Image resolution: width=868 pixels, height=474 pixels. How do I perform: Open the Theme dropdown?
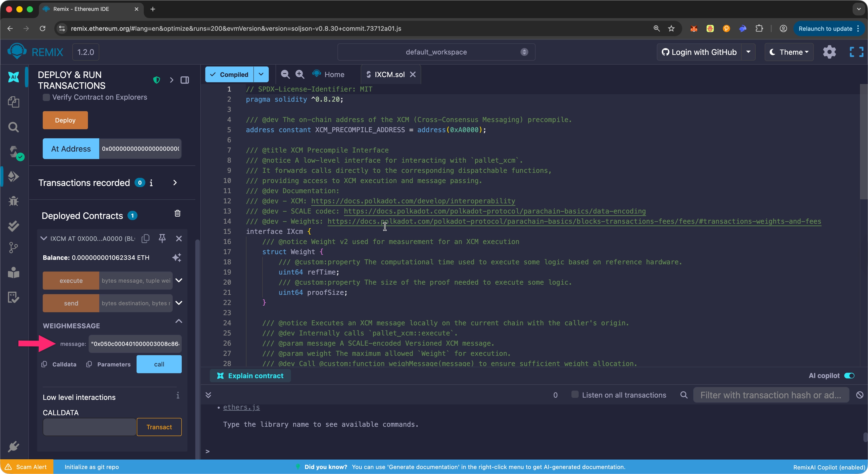[789, 52]
